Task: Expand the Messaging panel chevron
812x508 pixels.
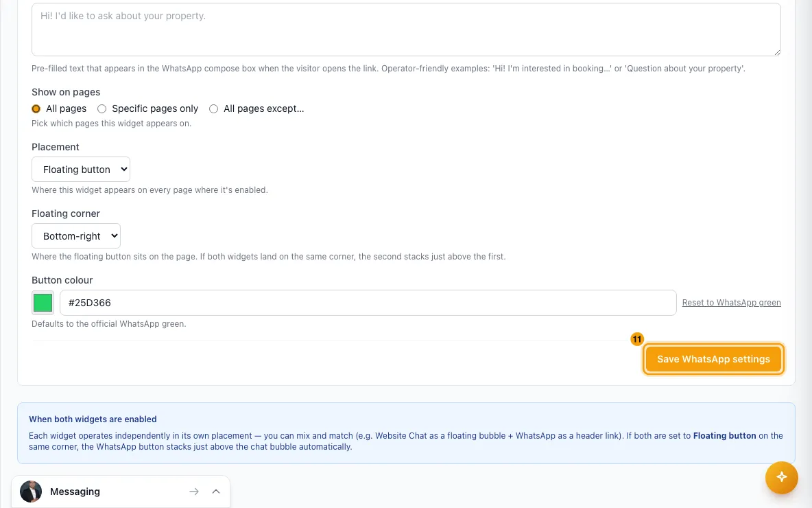Action: point(216,492)
